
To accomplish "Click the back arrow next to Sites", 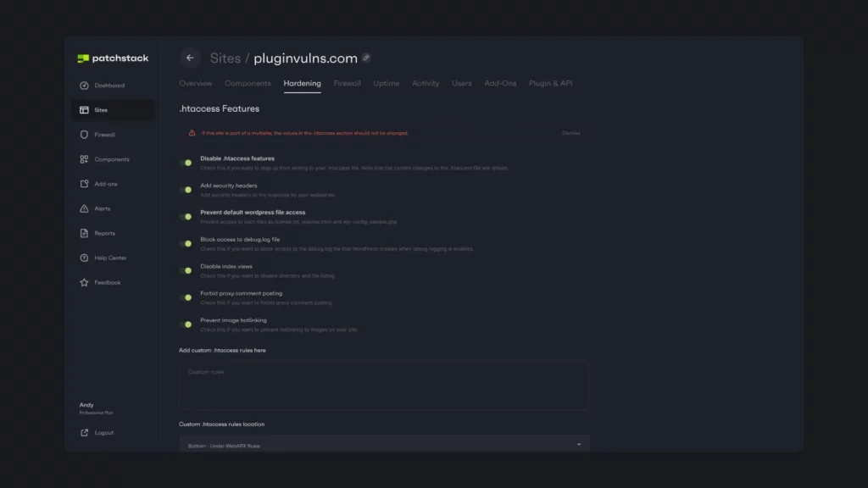I will point(190,58).
